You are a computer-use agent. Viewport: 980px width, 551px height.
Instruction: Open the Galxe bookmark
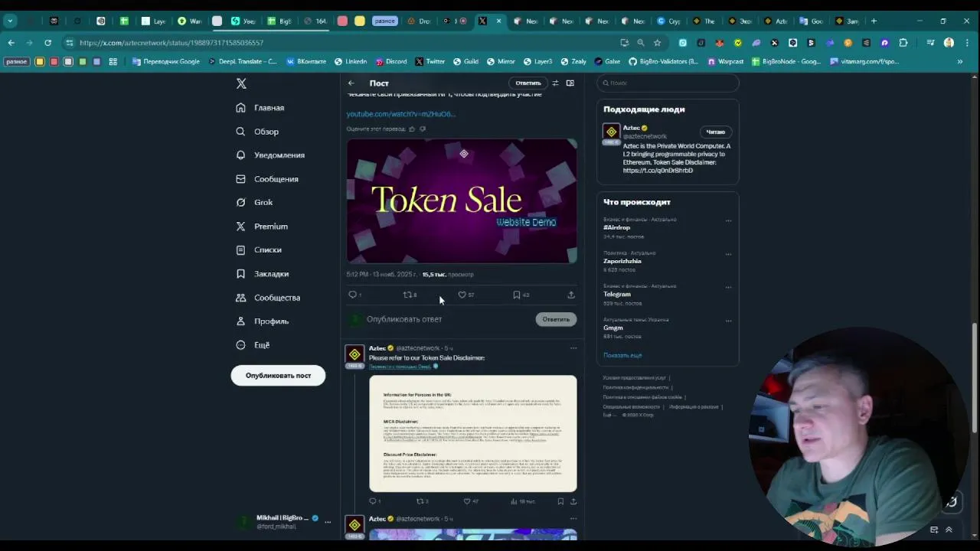[x=606, y=61]
